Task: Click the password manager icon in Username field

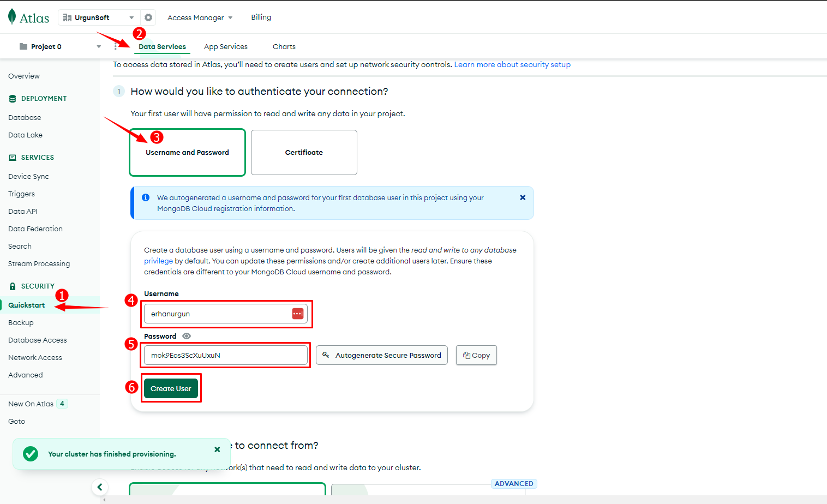Action: click(298, 314)
